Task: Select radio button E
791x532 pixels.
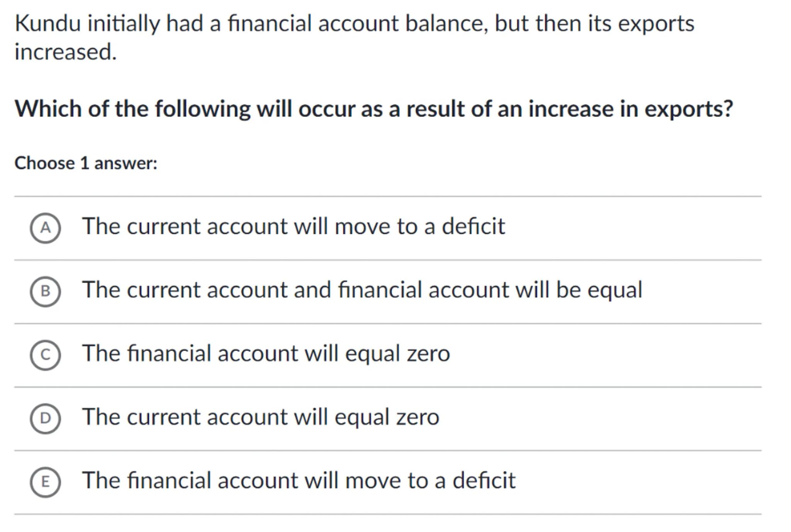Action: (45, 482)
